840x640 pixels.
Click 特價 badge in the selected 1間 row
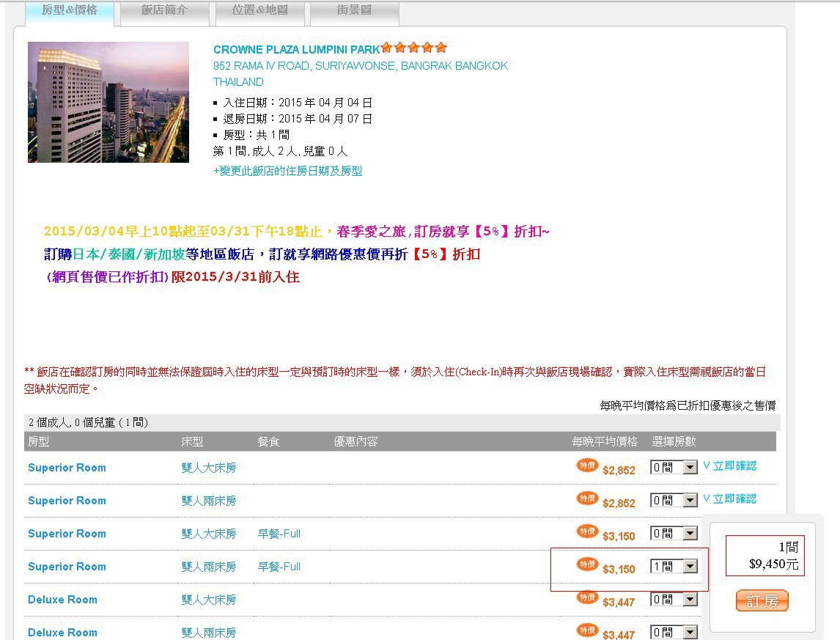pyautogui.click(x=587, y=564)
